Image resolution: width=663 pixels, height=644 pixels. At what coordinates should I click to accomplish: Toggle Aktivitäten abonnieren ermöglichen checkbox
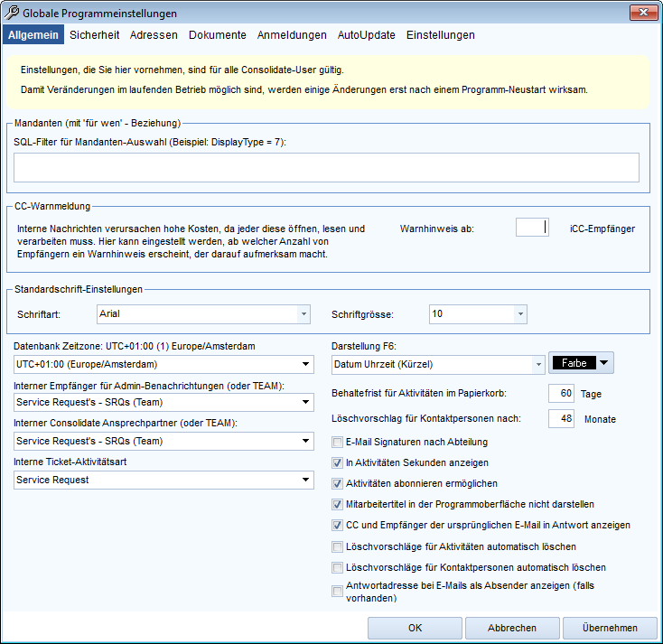338,484
